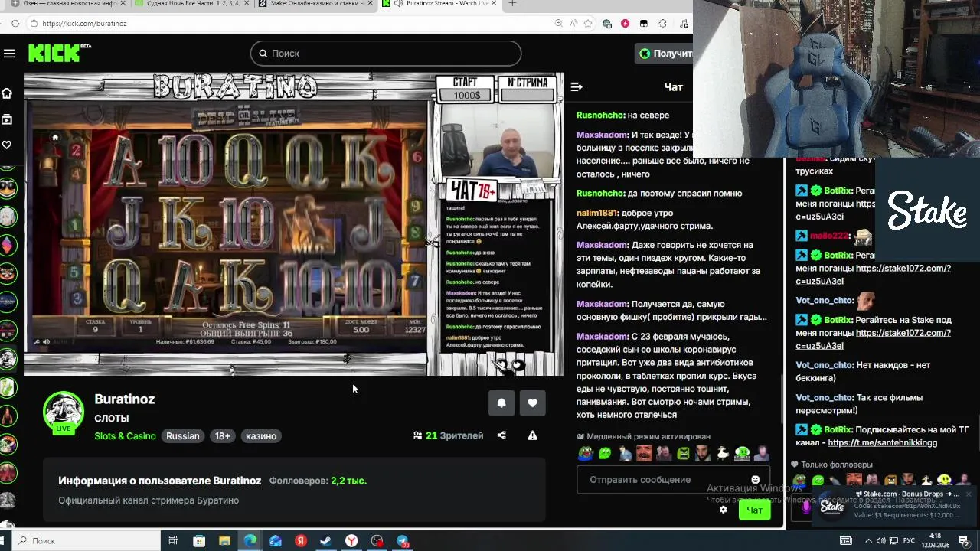980x551 pixels.
Task: Click BotRix username in last chat message
Action: [838, 429]
